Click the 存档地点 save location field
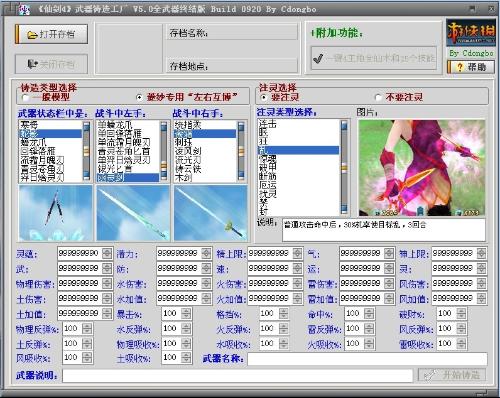 (x=232, y=65)
